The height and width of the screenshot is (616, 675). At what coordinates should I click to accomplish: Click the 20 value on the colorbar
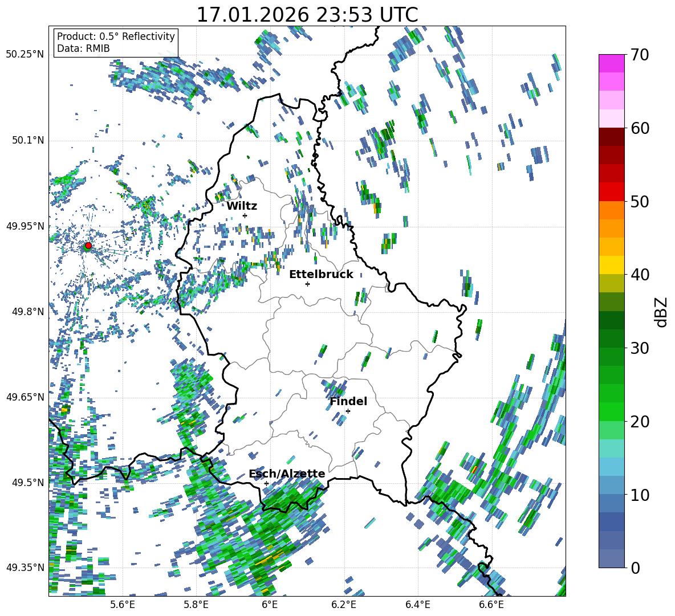[x=640, y=421]
